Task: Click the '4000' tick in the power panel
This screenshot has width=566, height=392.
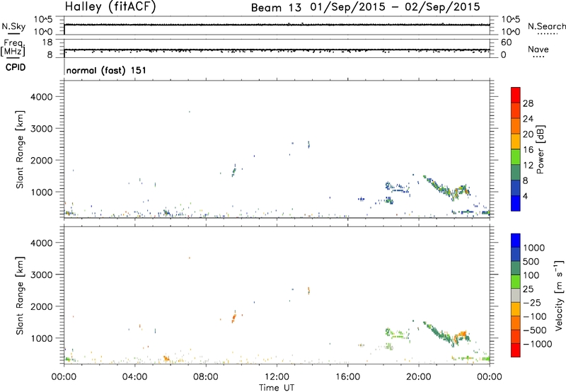Action: (42, 97)
